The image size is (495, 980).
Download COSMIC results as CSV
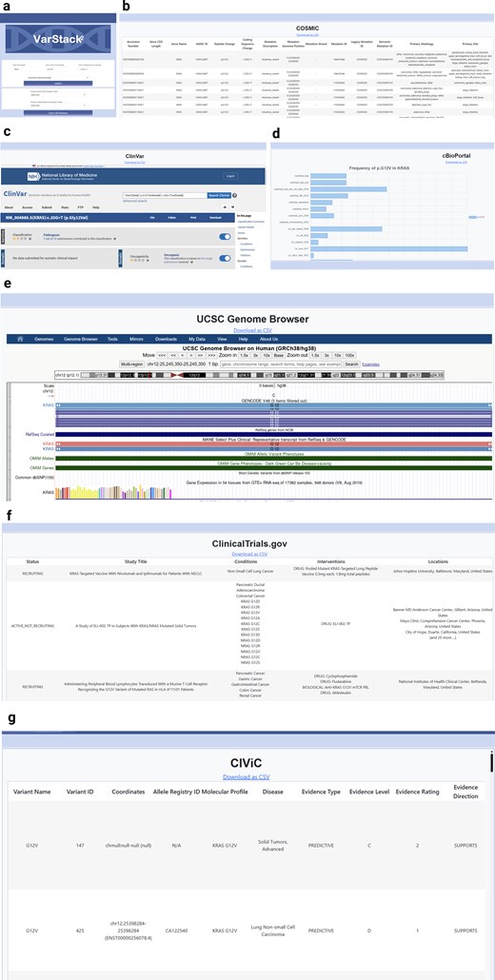point(307,35)
